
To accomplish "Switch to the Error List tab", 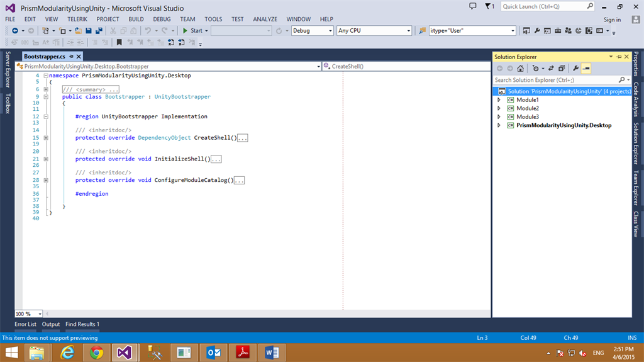I will tap(25, 324).
